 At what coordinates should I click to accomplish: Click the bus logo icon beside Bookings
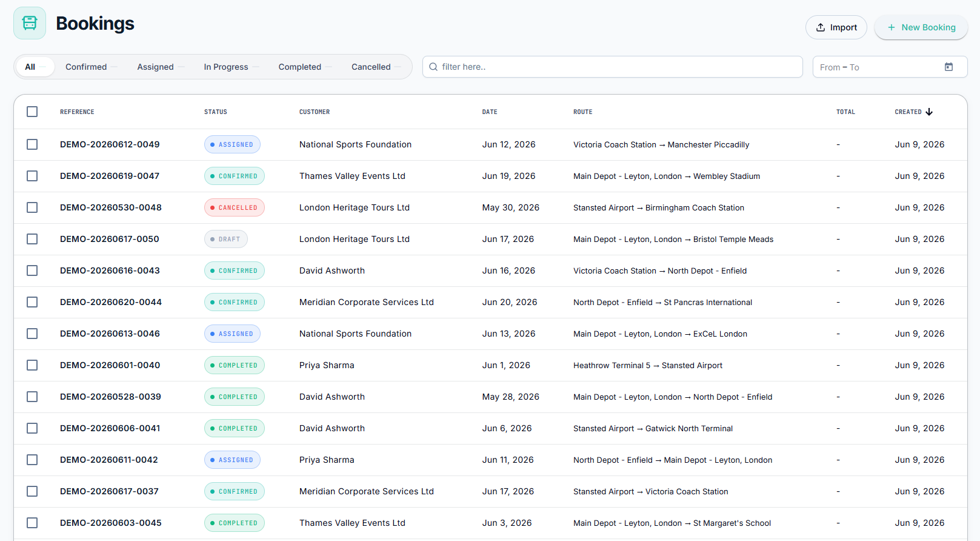pyautogui.click(x=30, y=23)
